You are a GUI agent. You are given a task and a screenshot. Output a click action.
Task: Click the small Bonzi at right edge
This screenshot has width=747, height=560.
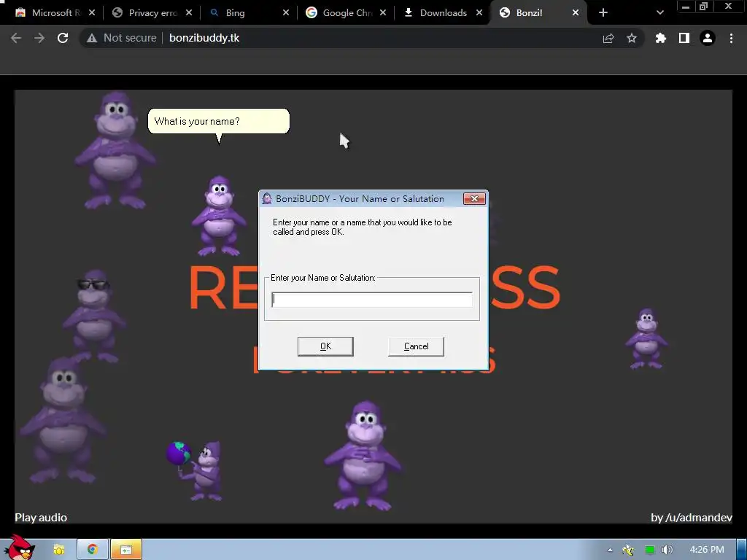646,338
